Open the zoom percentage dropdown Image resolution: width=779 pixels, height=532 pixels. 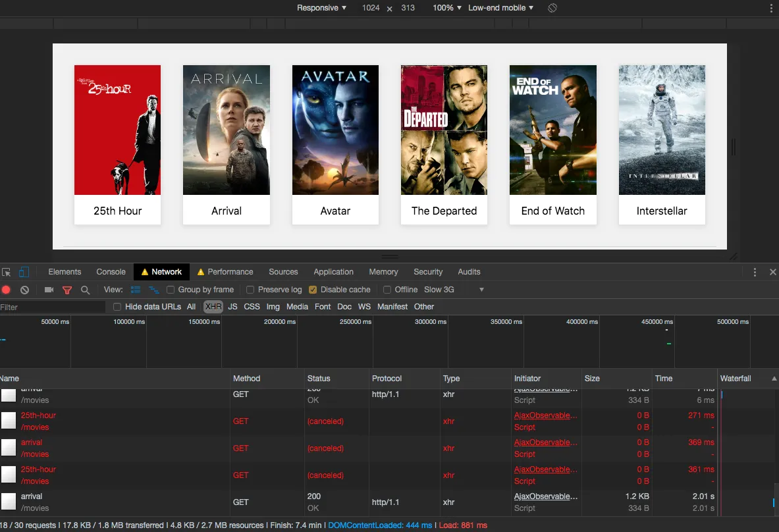[x=446, y=8]
